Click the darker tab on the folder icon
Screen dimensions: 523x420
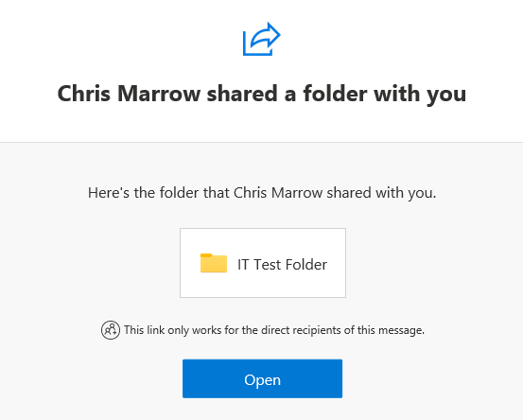point(206,255)
